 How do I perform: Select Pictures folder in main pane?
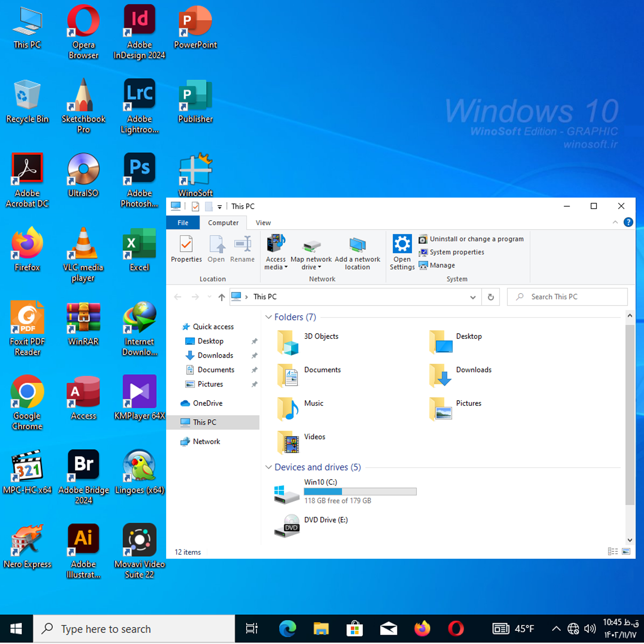pyautogui.click(x=456, y=409)
